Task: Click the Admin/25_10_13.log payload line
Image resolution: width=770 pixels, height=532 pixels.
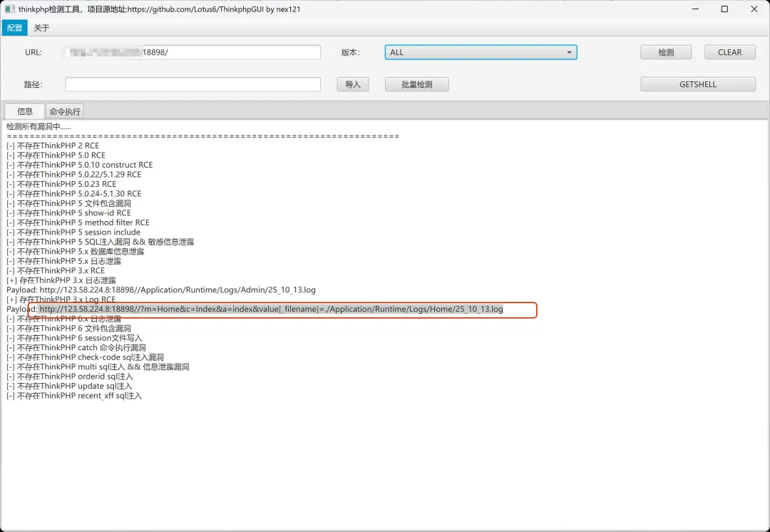Action: (161, 290)
